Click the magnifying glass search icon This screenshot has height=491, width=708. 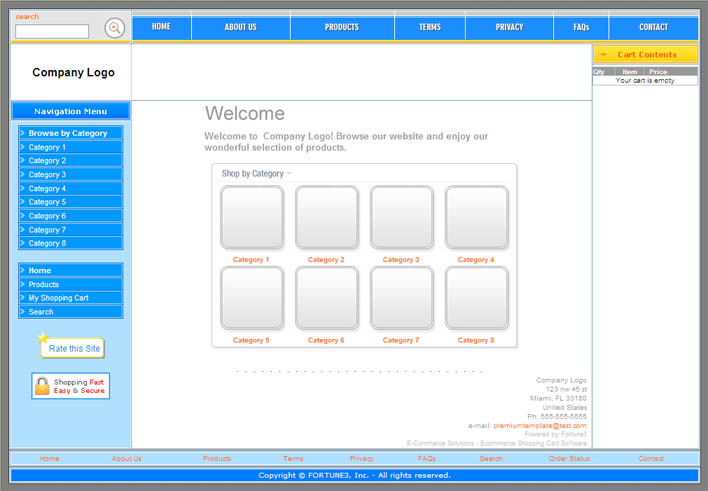pyautogui.click(x=115, y=28)
